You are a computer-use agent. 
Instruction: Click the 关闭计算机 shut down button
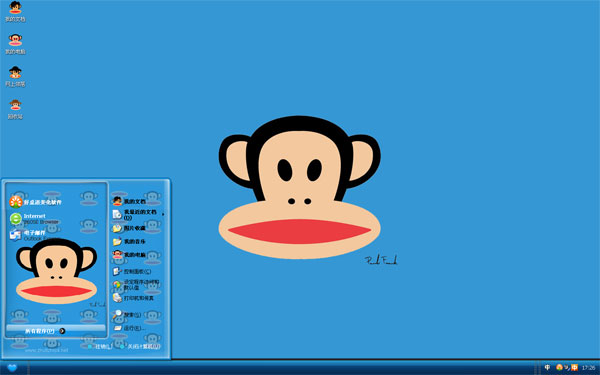(140, 346)
